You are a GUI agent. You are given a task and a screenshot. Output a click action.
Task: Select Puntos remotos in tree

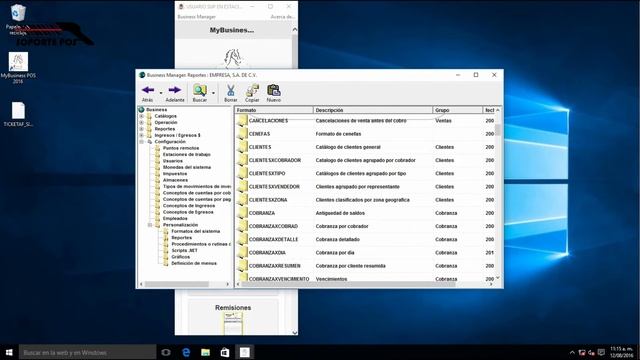point(181,148)
